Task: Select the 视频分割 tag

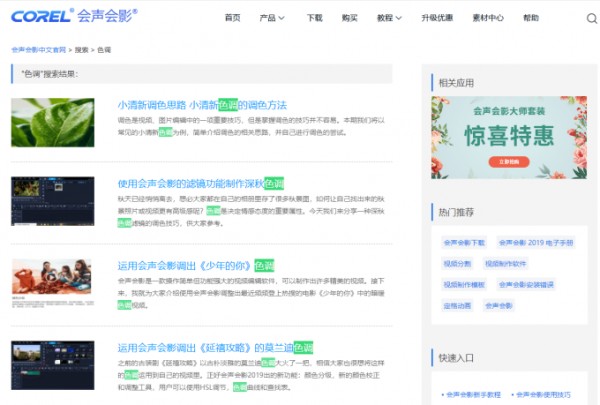Action: (x=457, y=263)
